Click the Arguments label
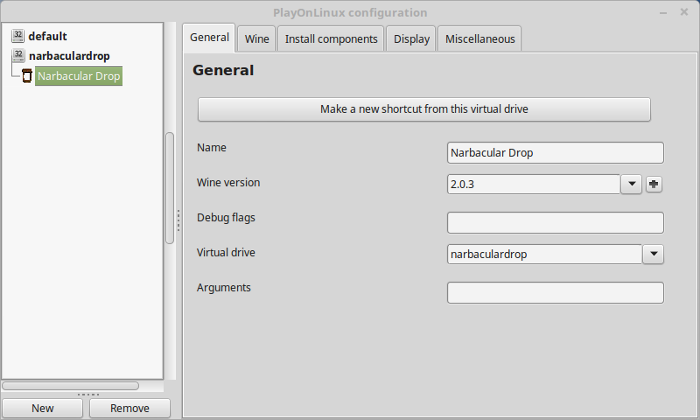The height and width of the screenshot is (420, 700). [224, 287]
